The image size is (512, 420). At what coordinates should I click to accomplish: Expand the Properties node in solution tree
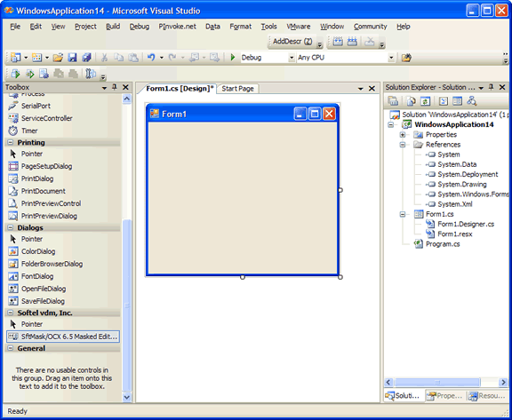point(403,135)
